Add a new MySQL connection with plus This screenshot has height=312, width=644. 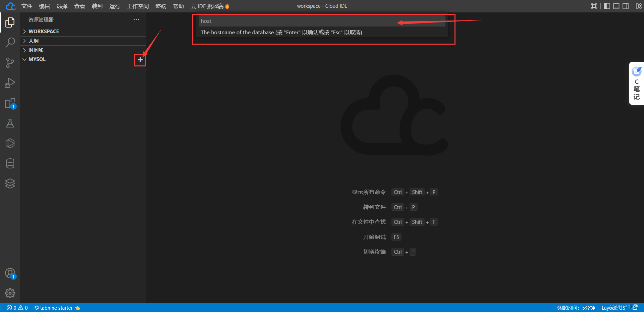[x=140, y=60]
